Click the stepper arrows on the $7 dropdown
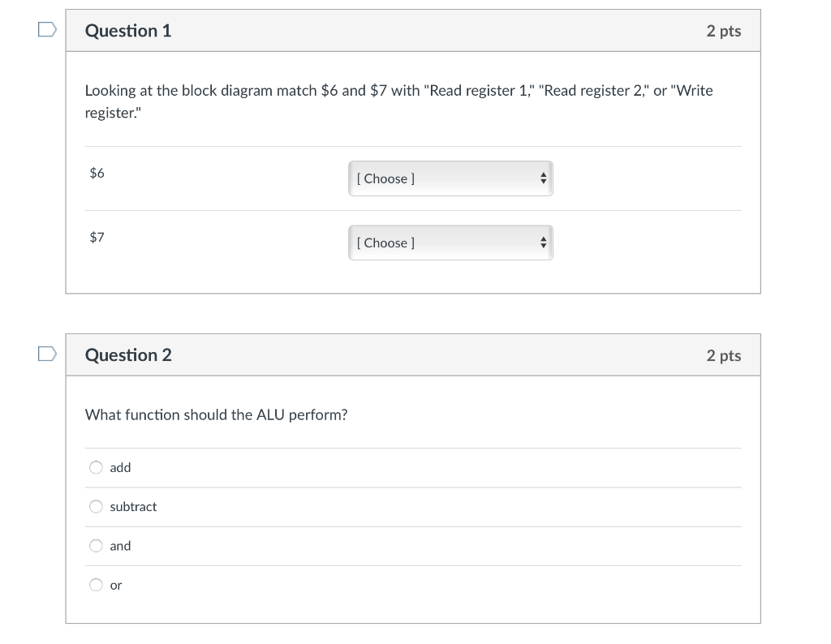831x644 pixels. (543, 243)
